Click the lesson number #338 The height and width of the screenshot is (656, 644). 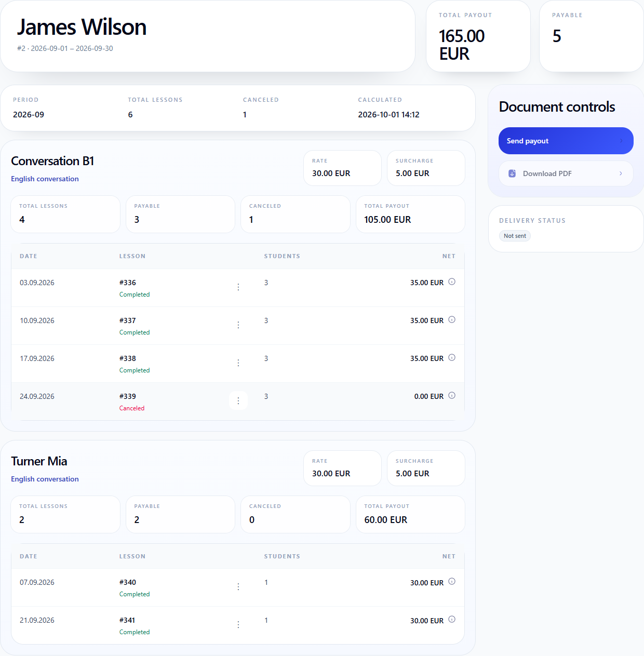coord(128,358)
